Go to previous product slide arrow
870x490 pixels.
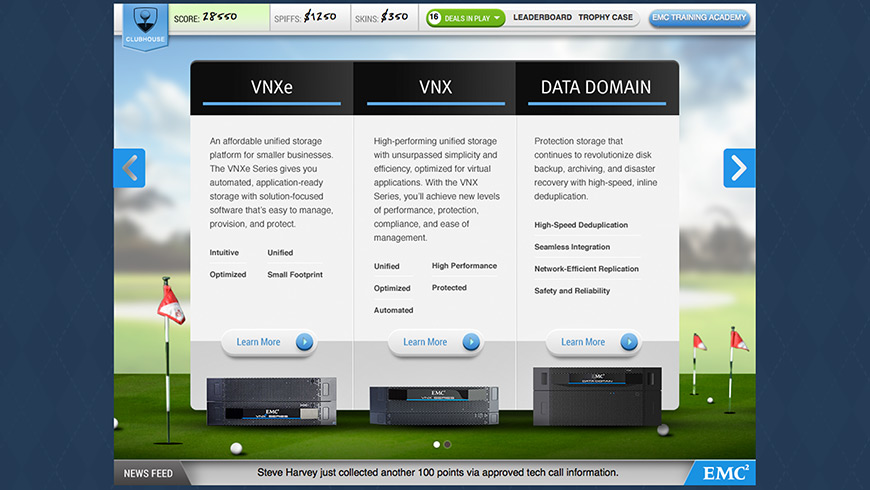(x=129, y=168)
